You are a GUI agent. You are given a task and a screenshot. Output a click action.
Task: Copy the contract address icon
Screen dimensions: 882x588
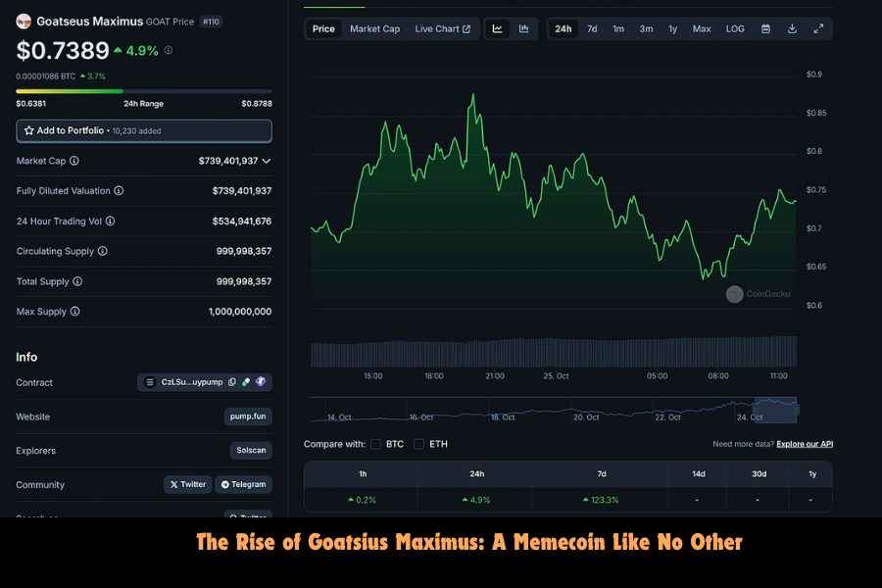click(x=231, y=382)
